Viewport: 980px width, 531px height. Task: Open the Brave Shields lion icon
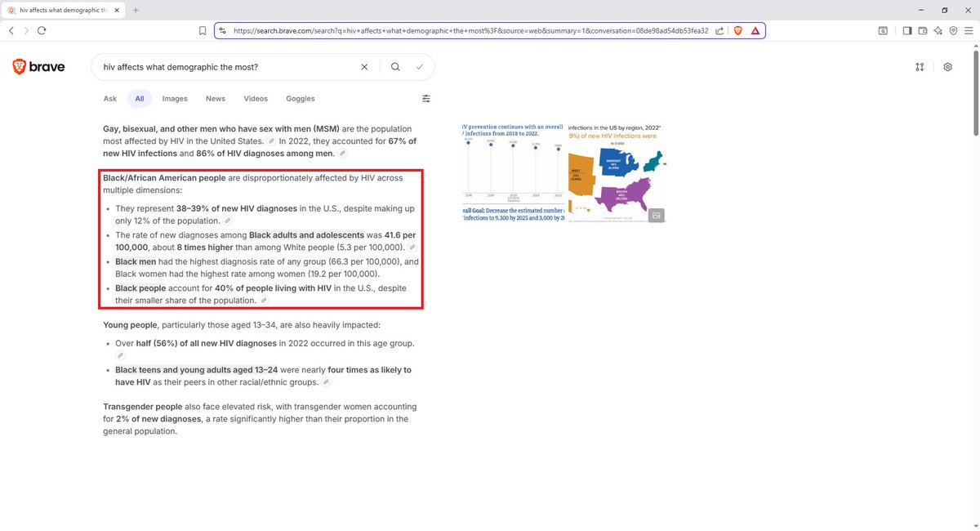[737, 30]
